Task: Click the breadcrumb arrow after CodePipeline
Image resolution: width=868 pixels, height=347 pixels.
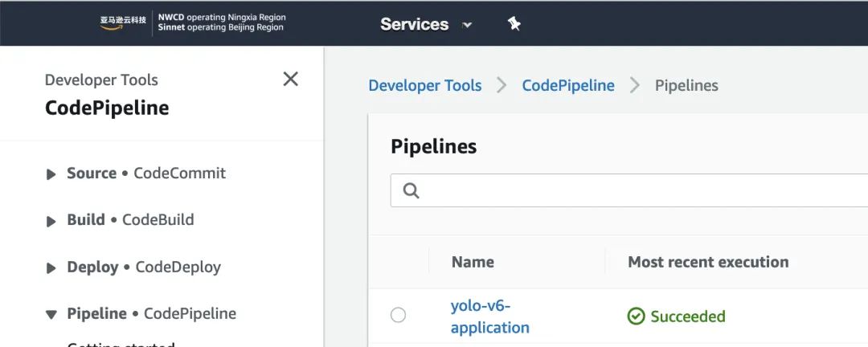Action: click(635, 85)
